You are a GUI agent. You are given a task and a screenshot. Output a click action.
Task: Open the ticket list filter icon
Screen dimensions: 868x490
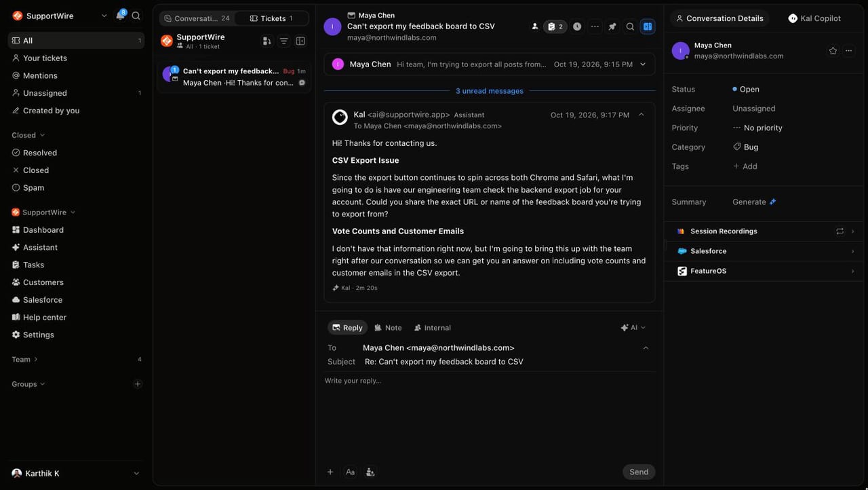tap(284, 41)
